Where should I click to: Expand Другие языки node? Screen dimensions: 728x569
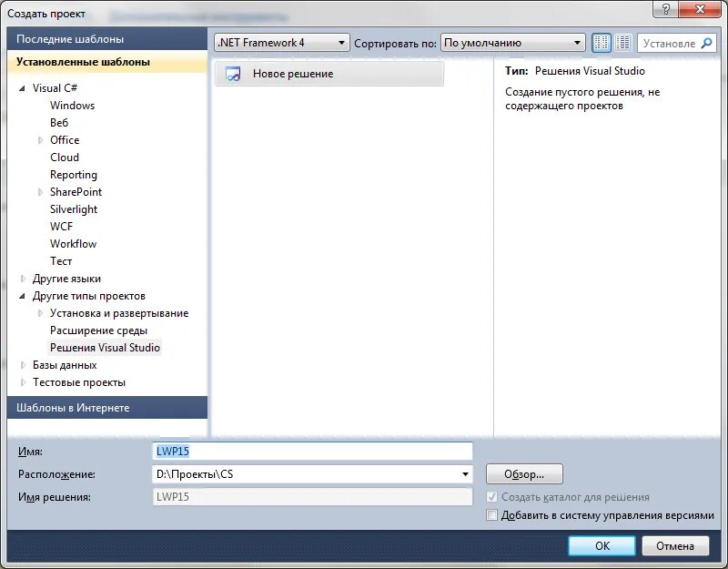[x=23, y=279]
